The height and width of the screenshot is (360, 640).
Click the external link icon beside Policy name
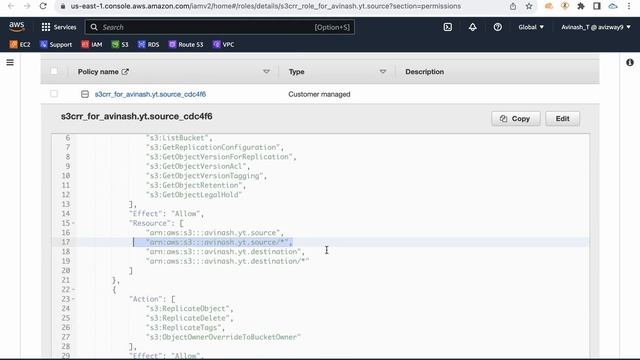[125, 72]
